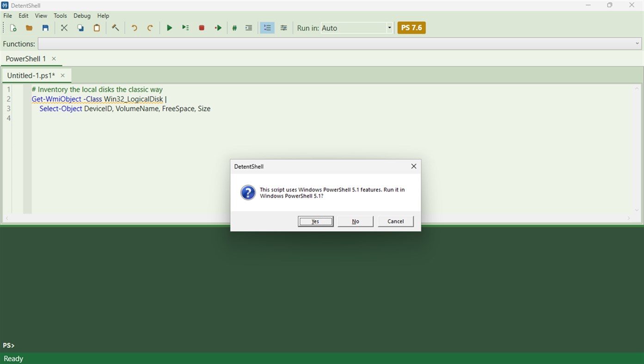
Task: Open a script with the folder icon
Action: [x=29, y=28]
